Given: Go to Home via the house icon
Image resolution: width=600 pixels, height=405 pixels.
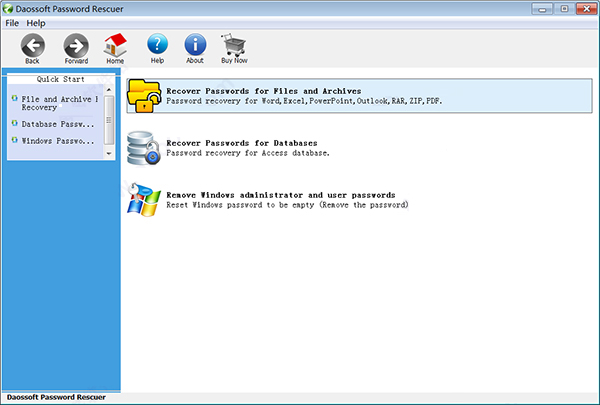Looking at the screenshot, I should click(x=115, y=45).
